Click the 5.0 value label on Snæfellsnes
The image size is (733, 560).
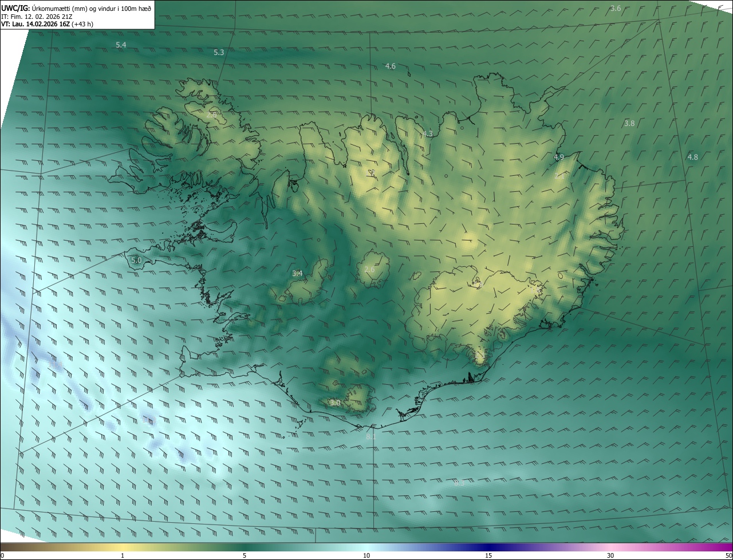[136, 260]
